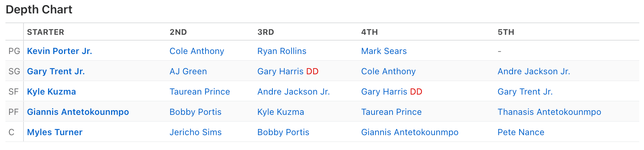Click Ryan Rollins in the PG row

(281, 51)
